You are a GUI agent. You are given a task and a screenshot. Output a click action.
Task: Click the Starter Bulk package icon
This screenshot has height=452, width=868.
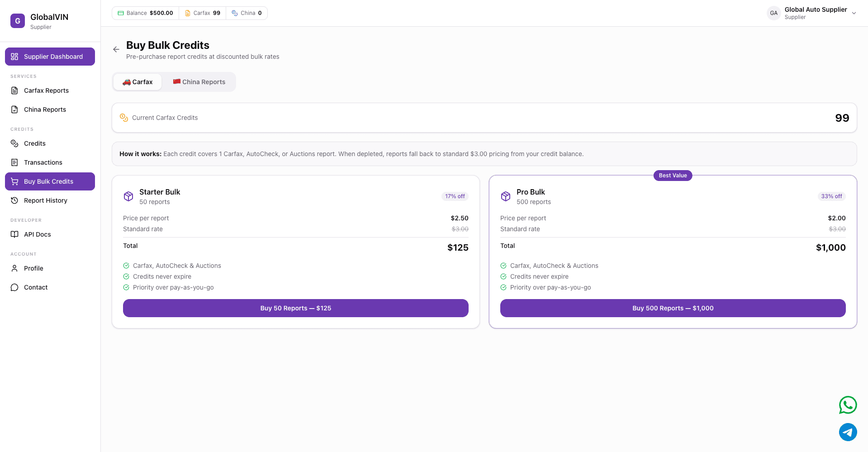pos(128,196)
